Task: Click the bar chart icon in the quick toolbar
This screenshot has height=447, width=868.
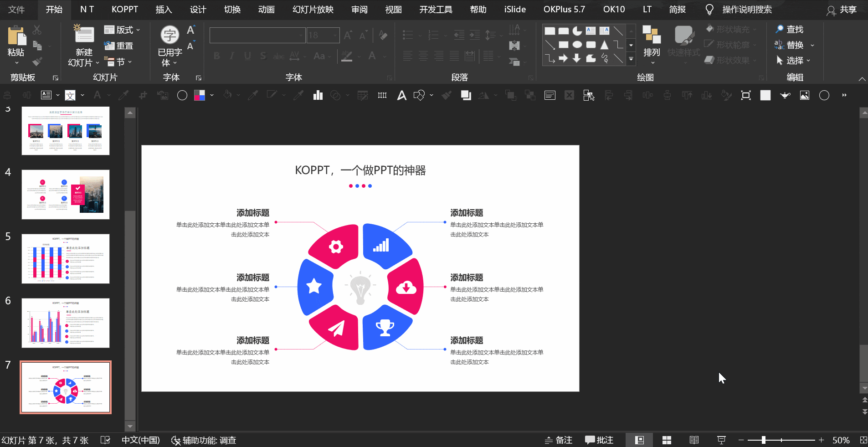Action: point(318,95)
